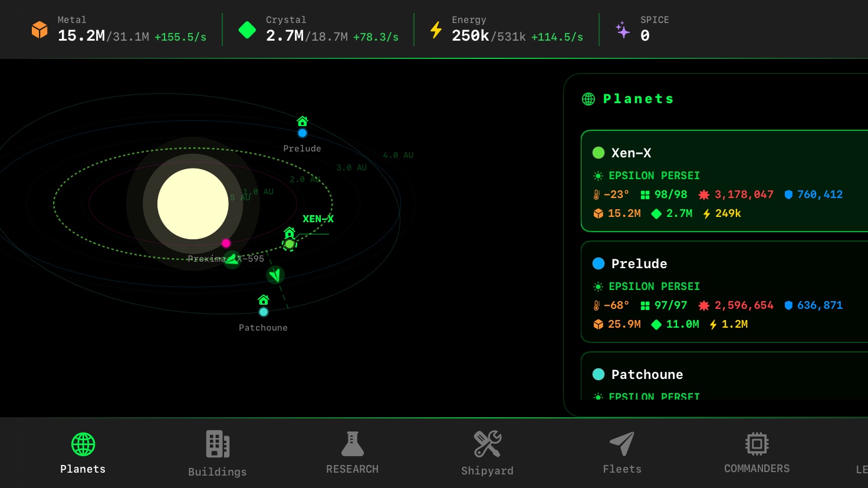Click the "Prelude" label on the orbit map
The width and height of the screenshot is (868, 488).
click(302, 149)
